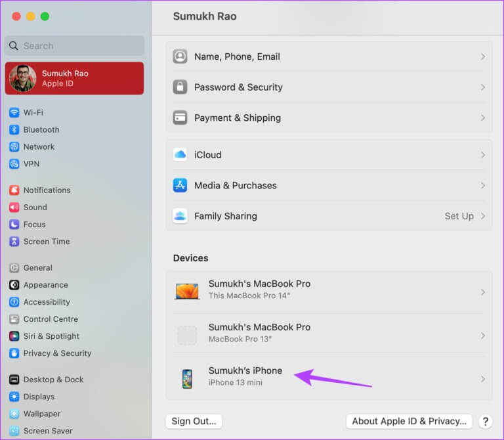
Task: Click the "Media & Purchases" label
Action: click(236, 185)
